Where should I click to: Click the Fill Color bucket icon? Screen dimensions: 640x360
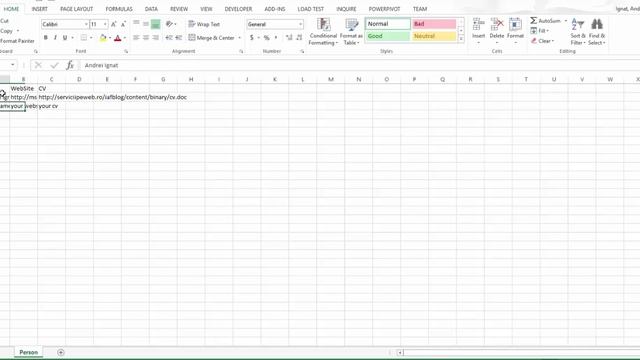(103, 38)
